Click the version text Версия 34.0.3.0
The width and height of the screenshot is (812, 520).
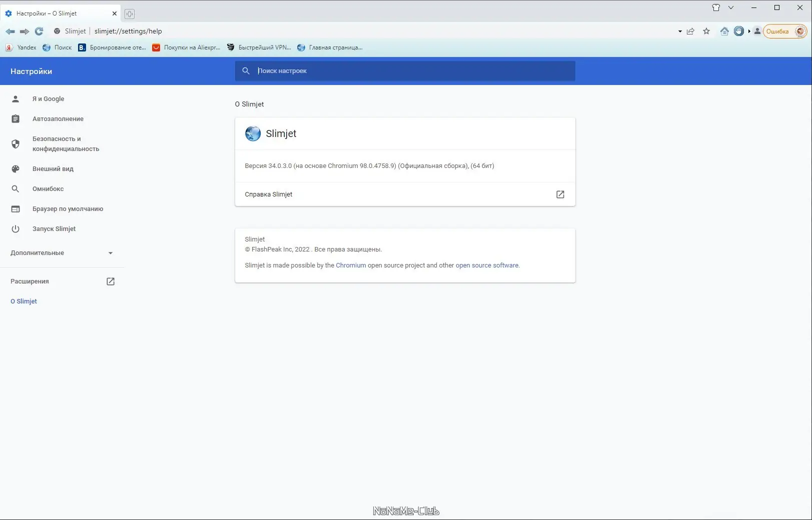pyautogui.click(x=369, y=166)
